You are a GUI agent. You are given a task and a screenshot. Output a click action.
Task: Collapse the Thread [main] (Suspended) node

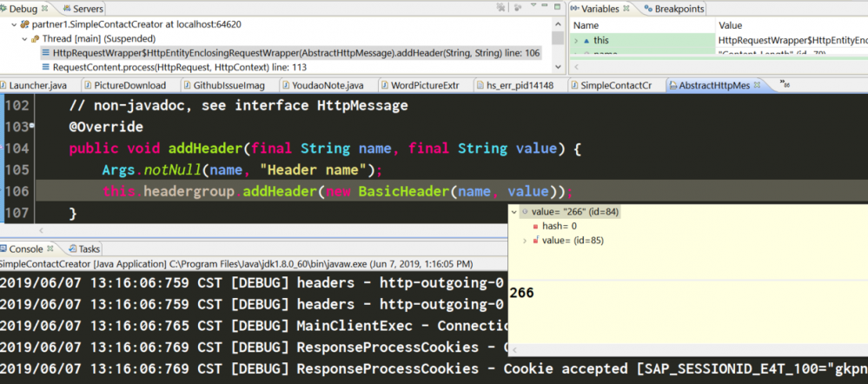[23, 39]
